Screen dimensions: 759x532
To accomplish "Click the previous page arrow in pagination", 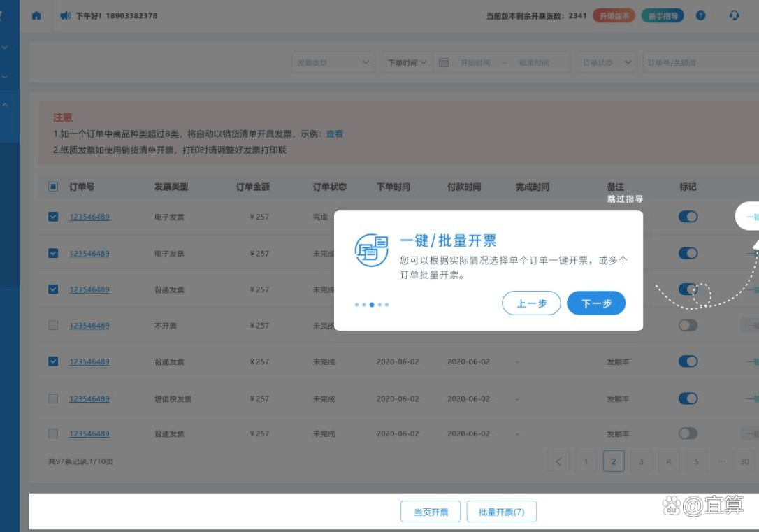I will [x=558, y=461].
